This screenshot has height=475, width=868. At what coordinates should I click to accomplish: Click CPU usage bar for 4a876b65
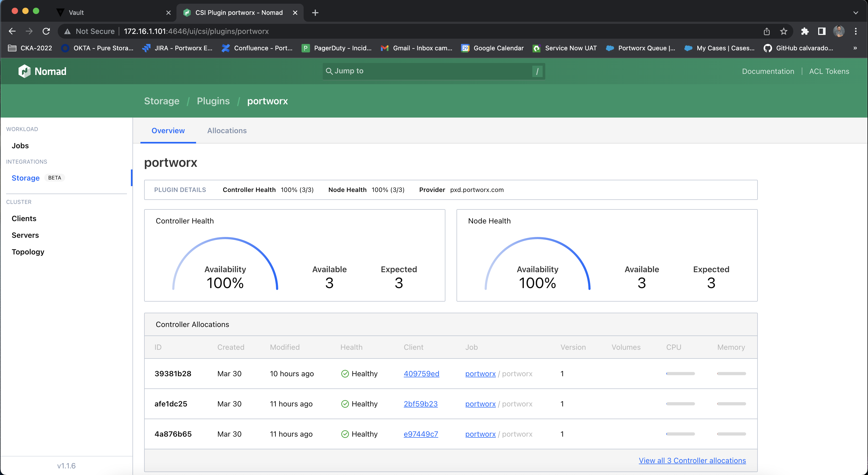(x=680, y=434)
